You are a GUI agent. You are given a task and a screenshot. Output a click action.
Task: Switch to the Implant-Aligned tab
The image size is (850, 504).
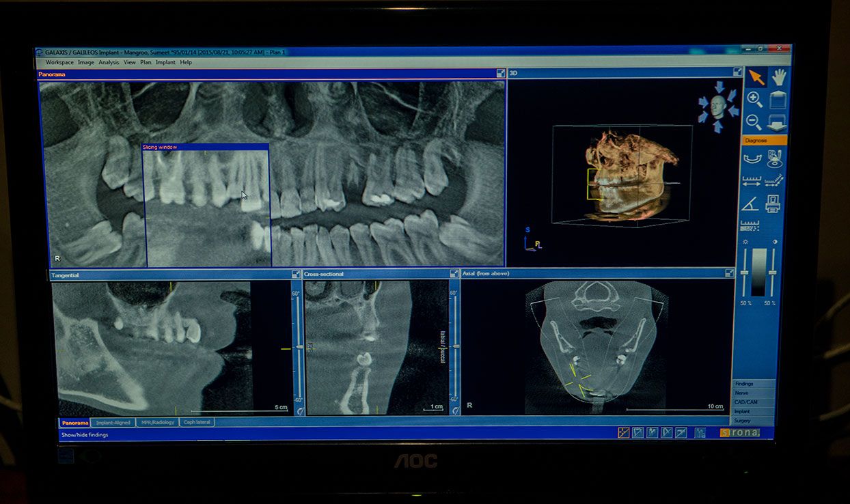click(x=113, y=423)
